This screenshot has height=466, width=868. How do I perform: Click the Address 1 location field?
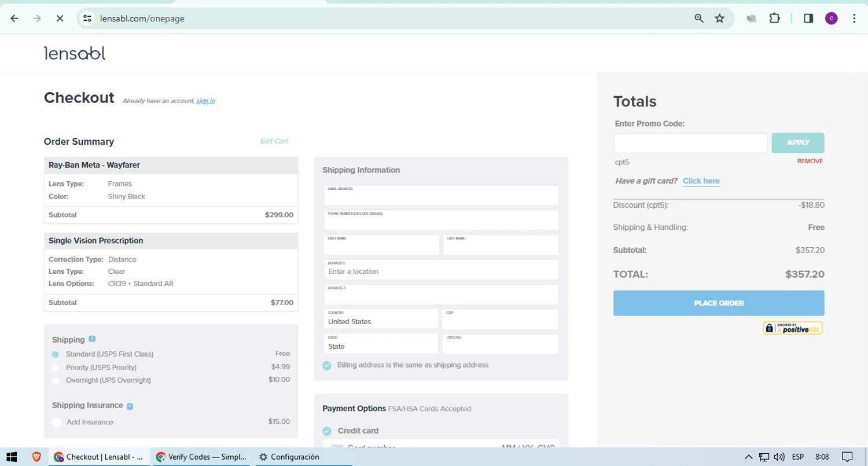pyautogui.click(x=442, y=270)
